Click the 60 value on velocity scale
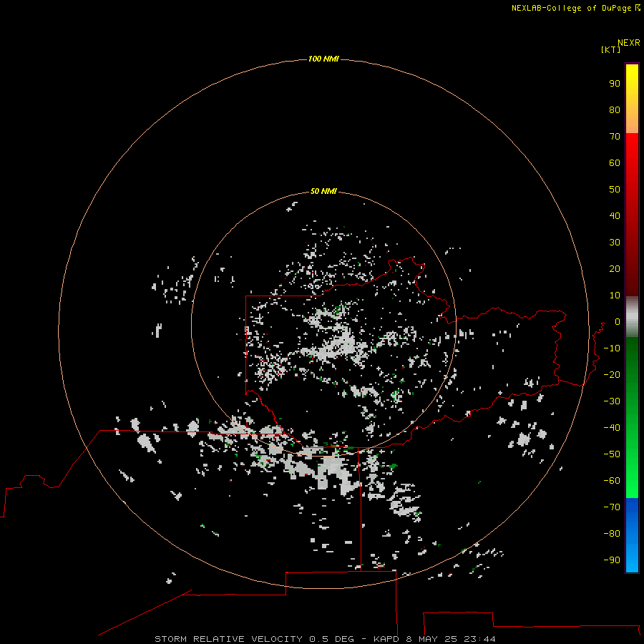Viewport: 644px width, 644px height. [x=615, y=162]
